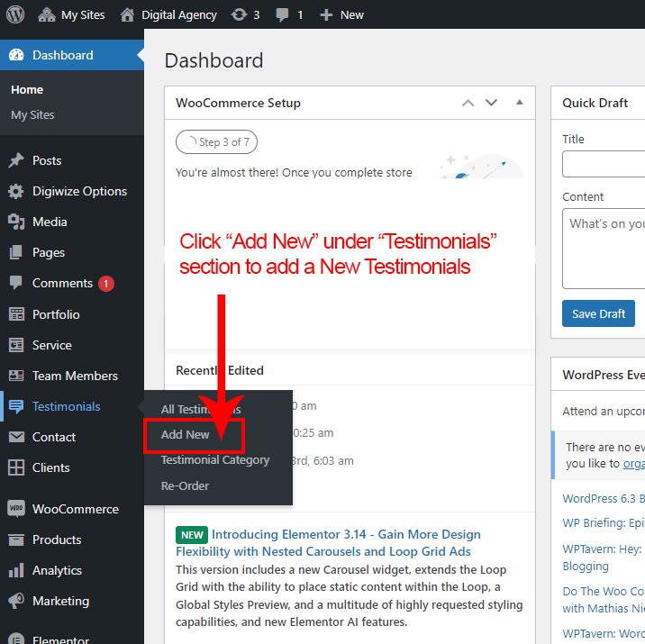
Task: Click the WordPress logo icon
Action: (16, 14)
